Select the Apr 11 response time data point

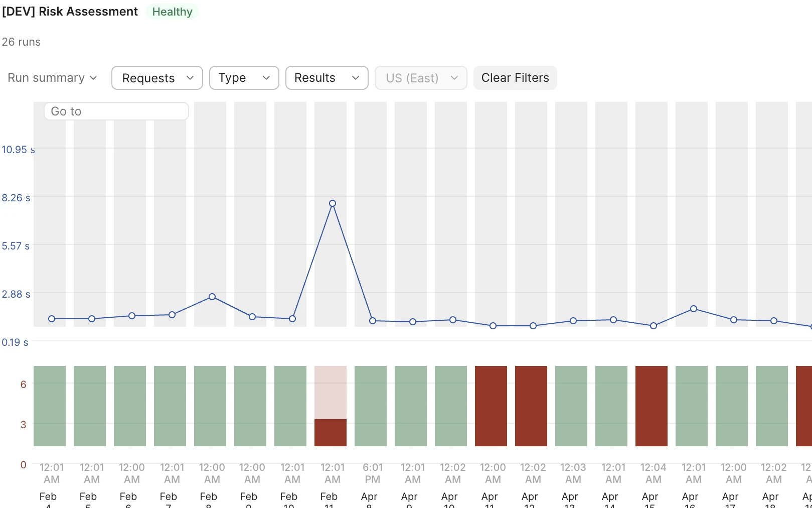click(x=493, y=326)
